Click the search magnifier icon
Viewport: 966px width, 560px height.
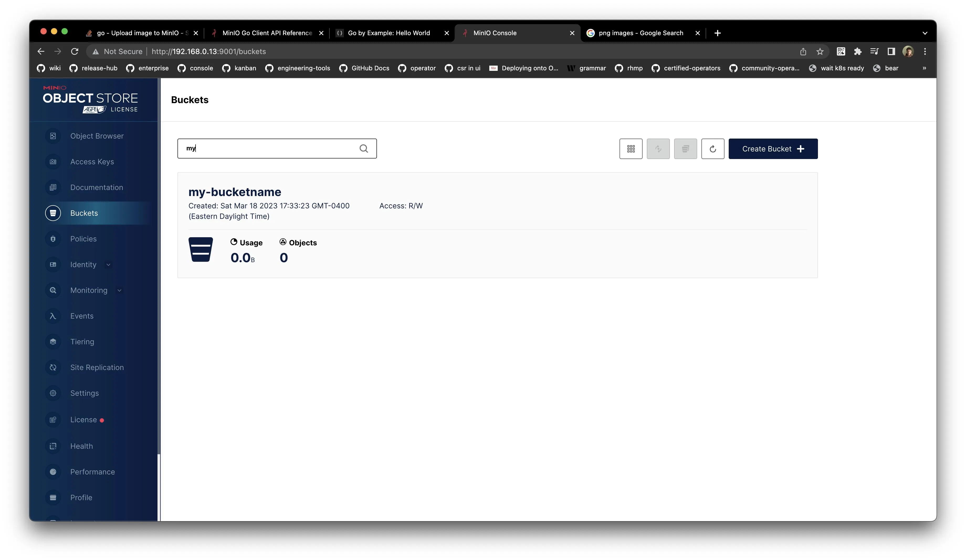[x=363, y=148]
